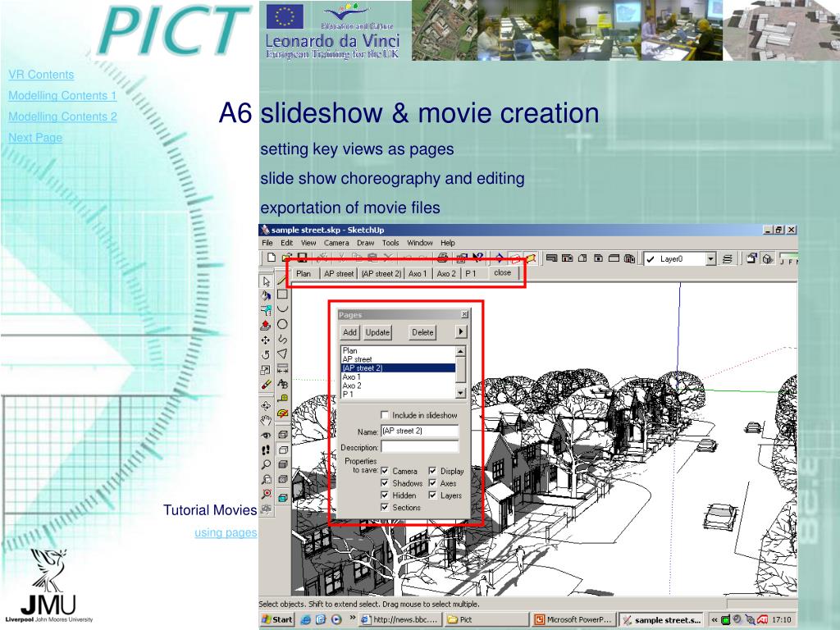Select the Look Around eye tool

pos(267,435)
